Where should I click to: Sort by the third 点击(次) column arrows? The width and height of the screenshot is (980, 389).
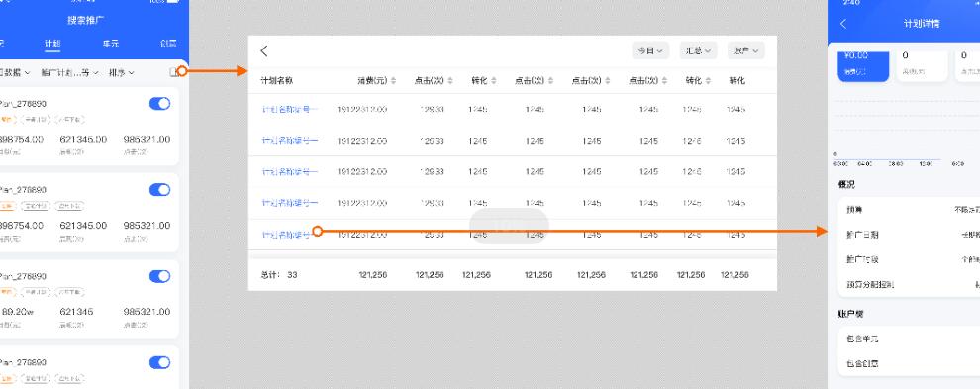[x=607, y=81]
